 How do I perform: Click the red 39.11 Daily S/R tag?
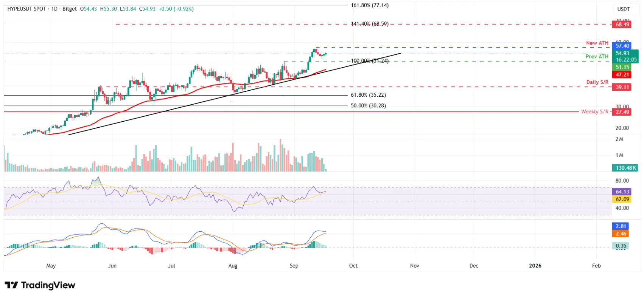pos(622,87)
